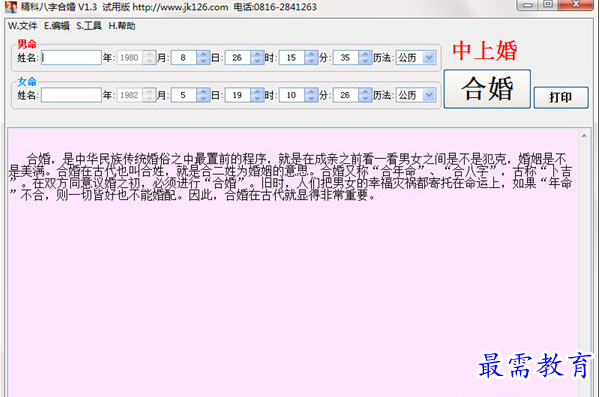Click the 女命 day field showing 19

[237, 95]
